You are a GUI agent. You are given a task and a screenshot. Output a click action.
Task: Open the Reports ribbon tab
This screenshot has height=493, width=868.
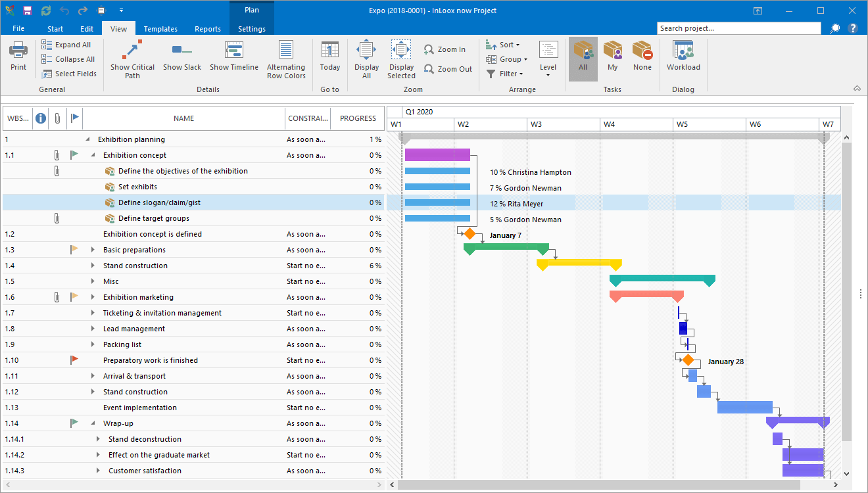pos(208,29)
